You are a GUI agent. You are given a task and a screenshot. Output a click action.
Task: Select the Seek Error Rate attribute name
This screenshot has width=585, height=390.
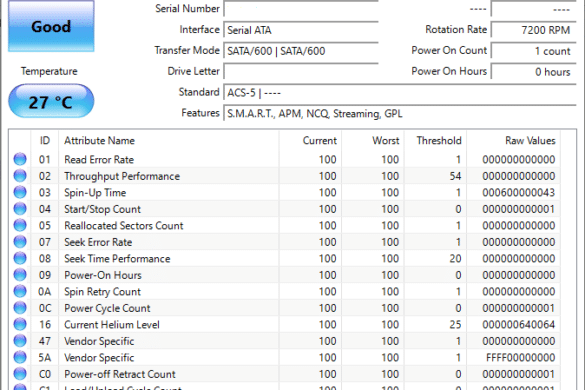[98, 242]
